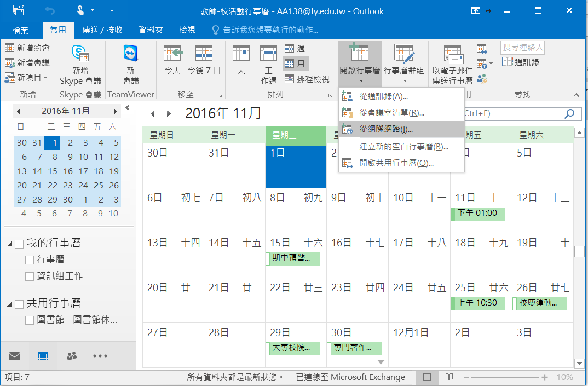Go to previous month in mini calendar
Viewport: 588px width, 386px height.
pos(19,111)
